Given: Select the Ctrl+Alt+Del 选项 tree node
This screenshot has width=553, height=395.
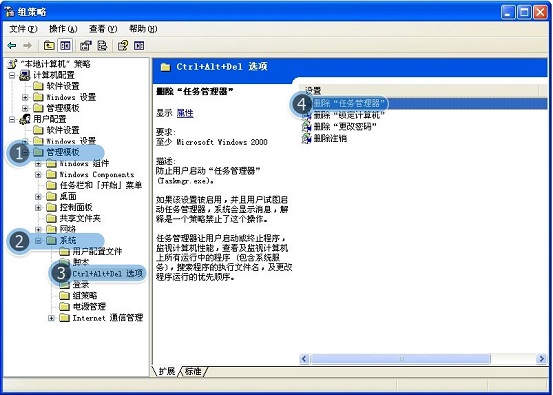Looking at the screenshot, I should pos(108,273).
